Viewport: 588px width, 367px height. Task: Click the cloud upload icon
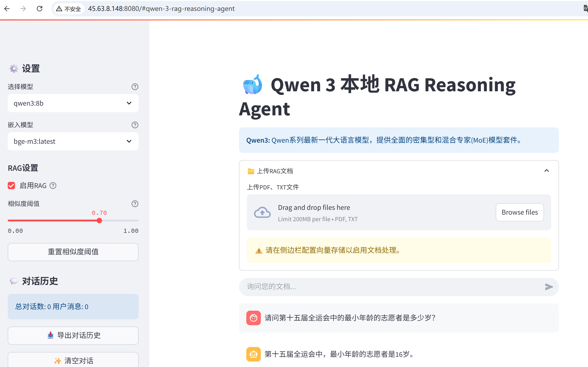pos(262,213)
